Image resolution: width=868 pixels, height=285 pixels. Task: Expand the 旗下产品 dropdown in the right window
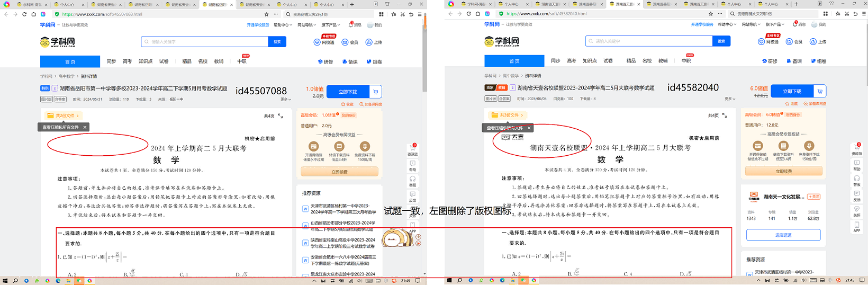[774, 24]
